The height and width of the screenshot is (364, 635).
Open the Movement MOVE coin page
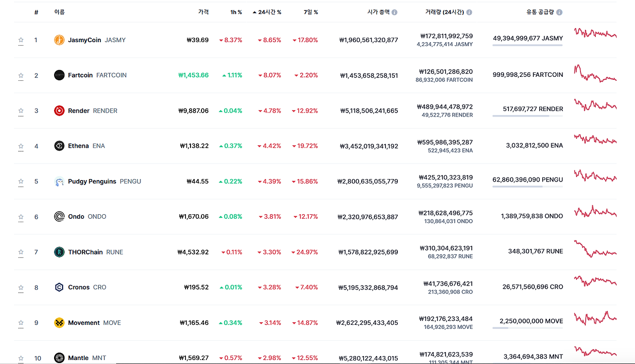[x=94, y=323]
